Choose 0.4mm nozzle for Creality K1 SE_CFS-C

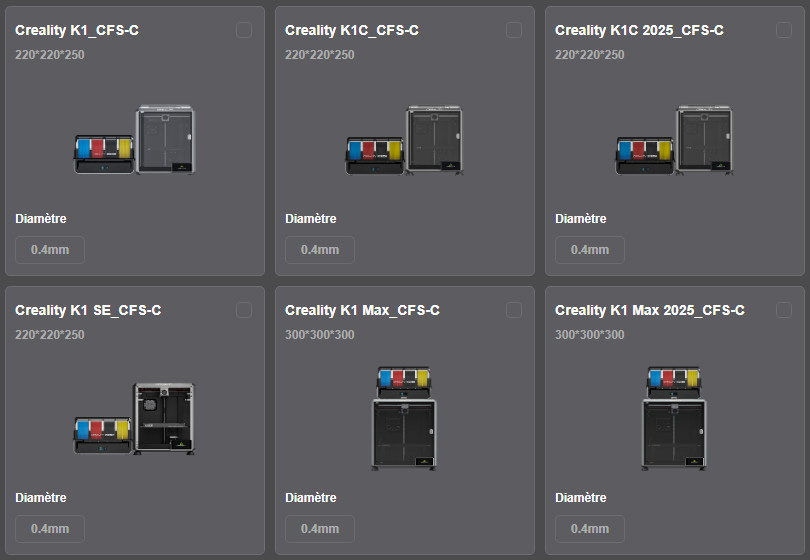tap(50, 528)
